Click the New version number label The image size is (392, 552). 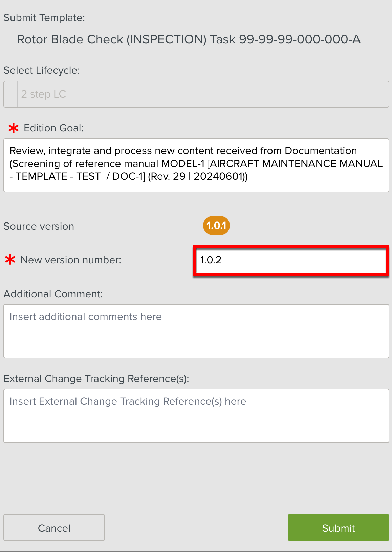[x=71, y=260]
